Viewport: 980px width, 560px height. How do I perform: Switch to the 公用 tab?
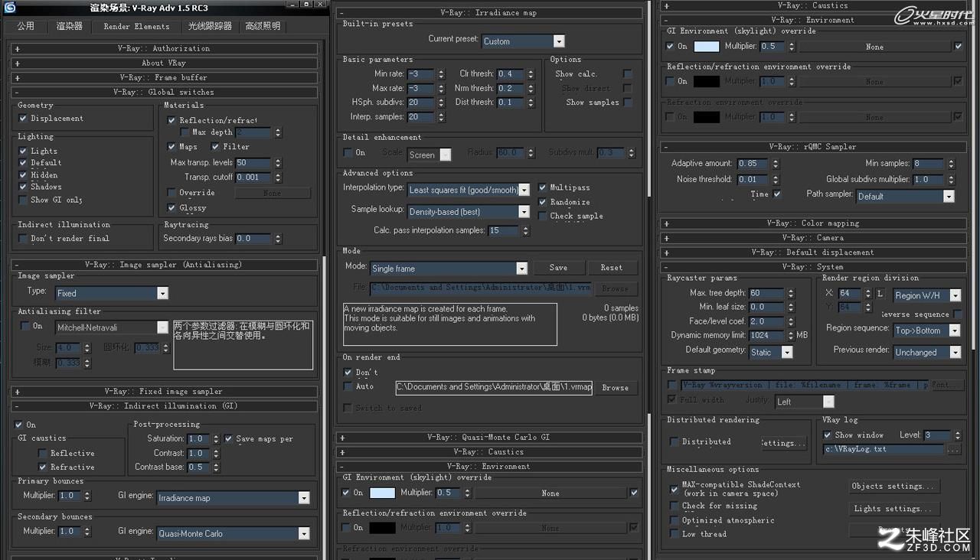[25, 26]
